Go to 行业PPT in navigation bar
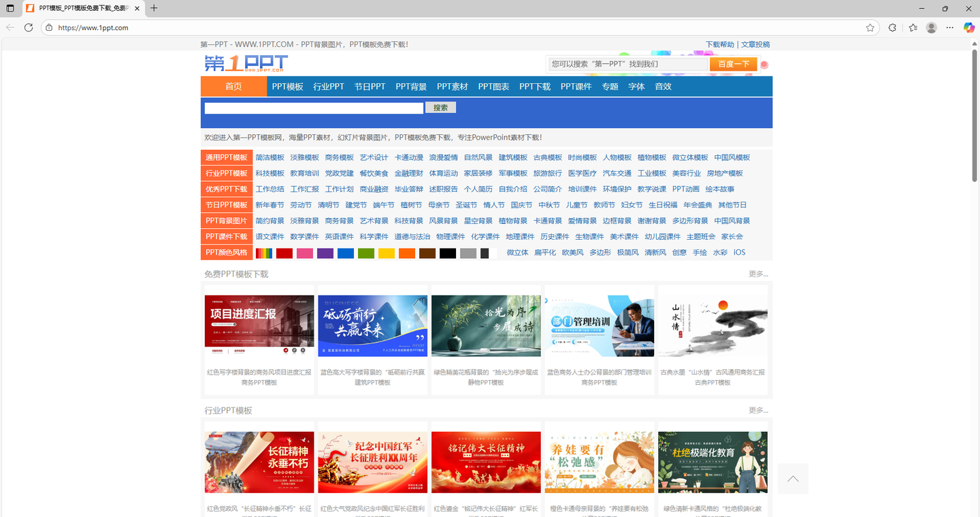The image size is (980, 517). click(x=329, y=87)
